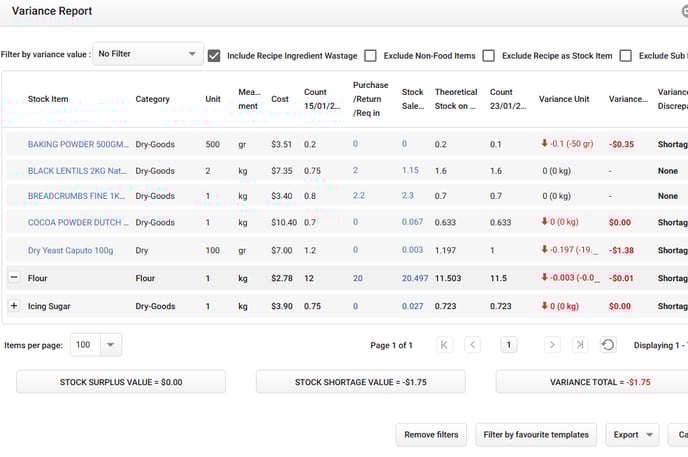Open COCOA POWDER DUTCH stock item link

[78, 222]
